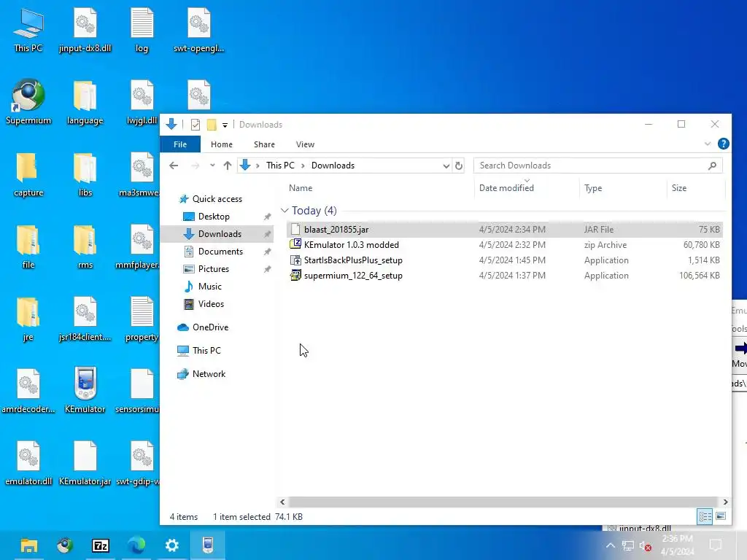The width and height of the screenshot is (747, 560).
Task: Select the KEmulator.jar file on desktop
Action: (85, 463)
